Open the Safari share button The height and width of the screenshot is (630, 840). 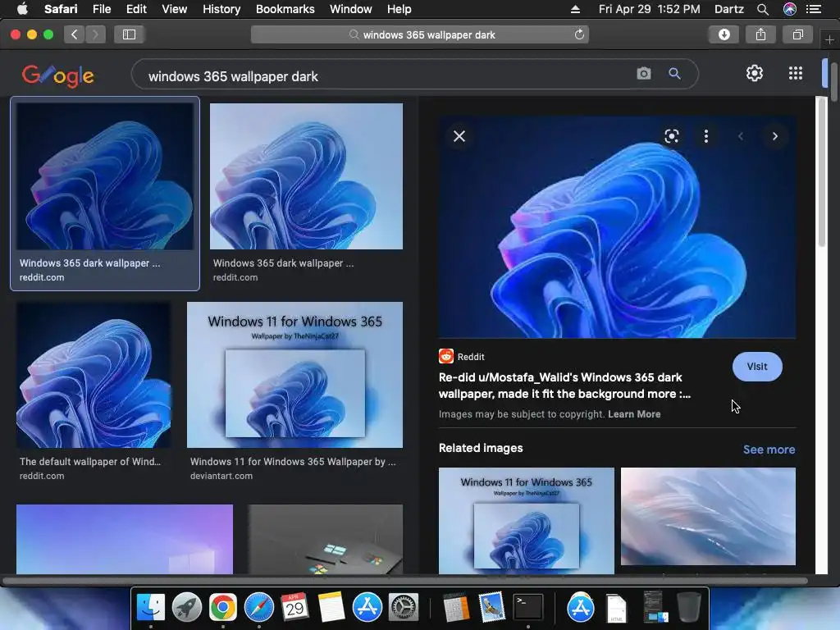pos(760,34)
